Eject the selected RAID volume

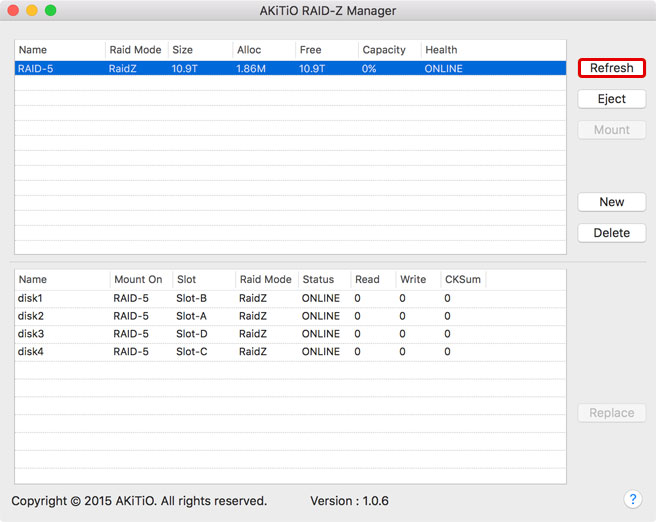point(611,99)
